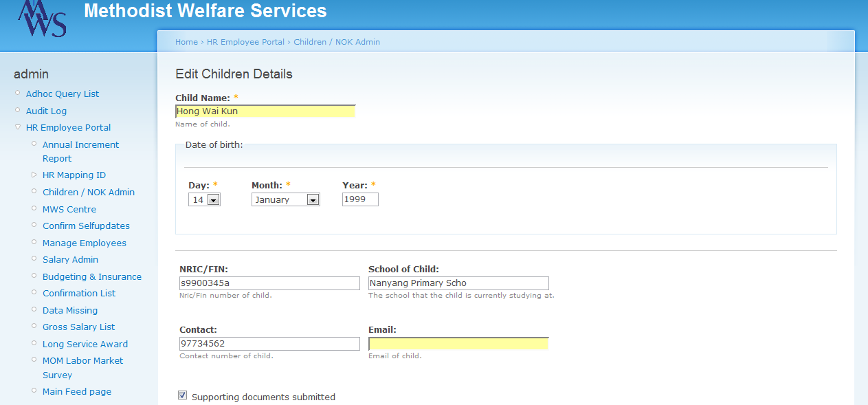Open Budgeting & Insurance page

[92, 276]
